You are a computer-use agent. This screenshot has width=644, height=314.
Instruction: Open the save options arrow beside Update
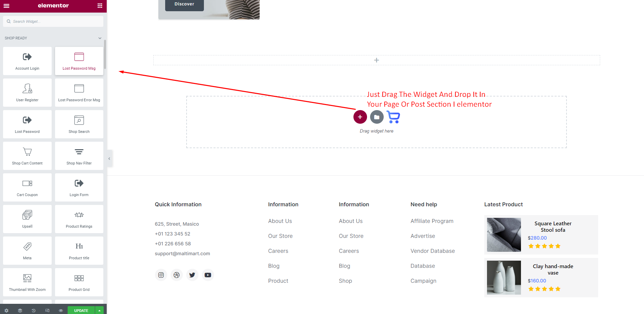[99, 310]
